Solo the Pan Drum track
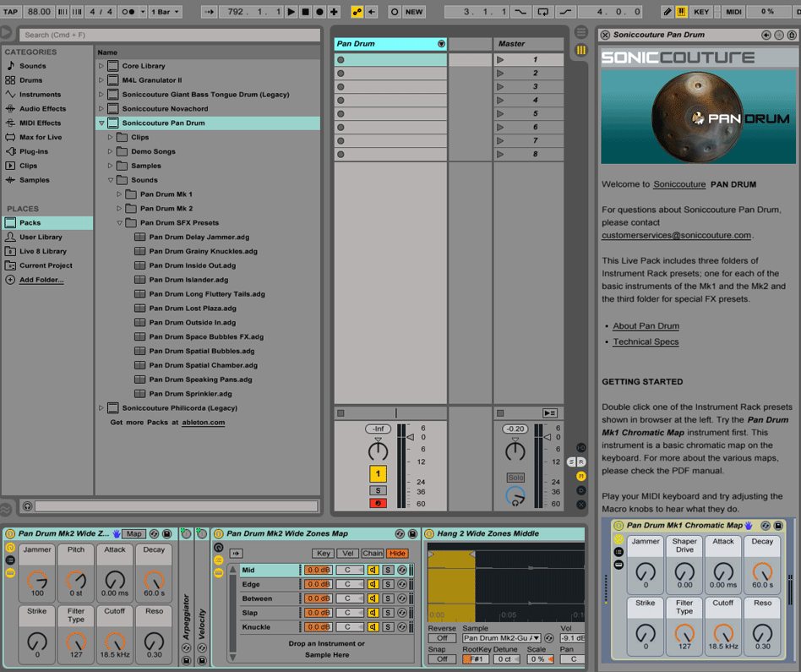 point(378,490)
